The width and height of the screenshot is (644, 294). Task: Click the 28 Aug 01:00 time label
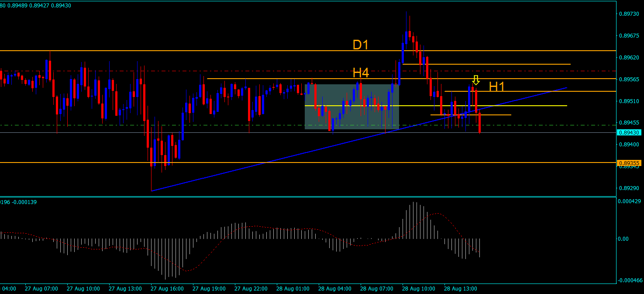(293, 289)
